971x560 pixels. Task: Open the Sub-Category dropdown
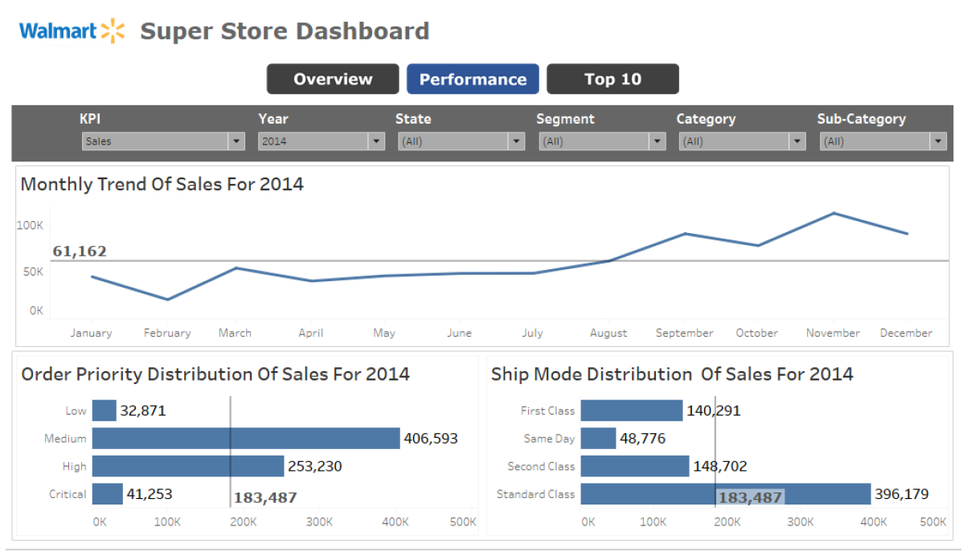coord(937,141)
